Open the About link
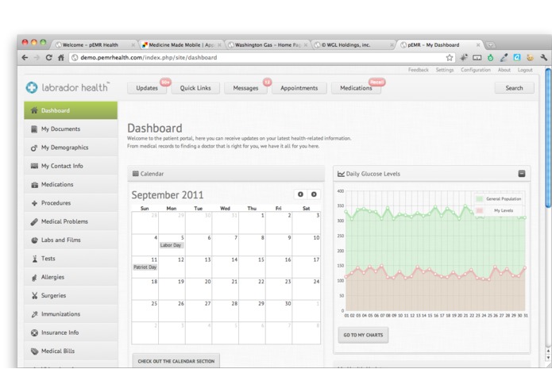Viewport: 552px width, 392px height. coord(504,70)
